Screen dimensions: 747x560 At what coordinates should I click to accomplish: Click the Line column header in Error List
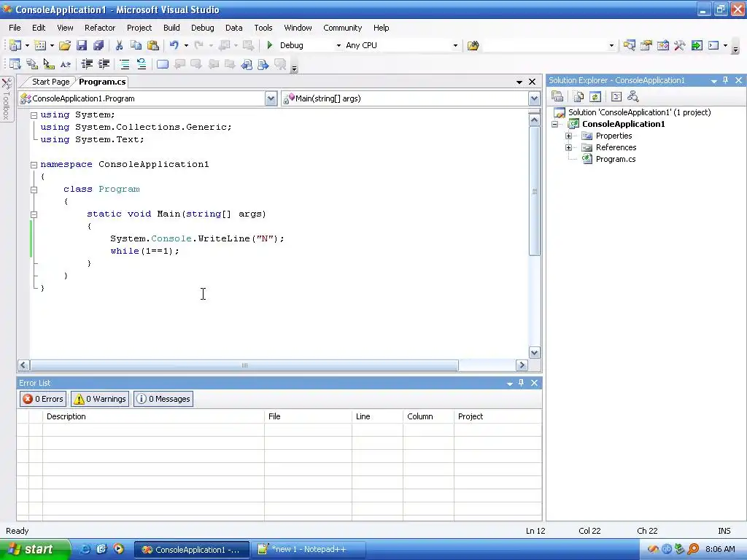(377, 416)
